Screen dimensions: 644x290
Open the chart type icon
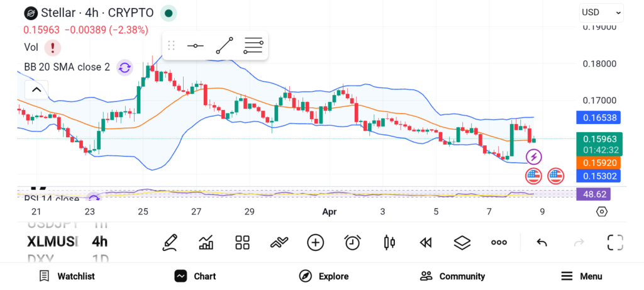(x=206, y=242)
